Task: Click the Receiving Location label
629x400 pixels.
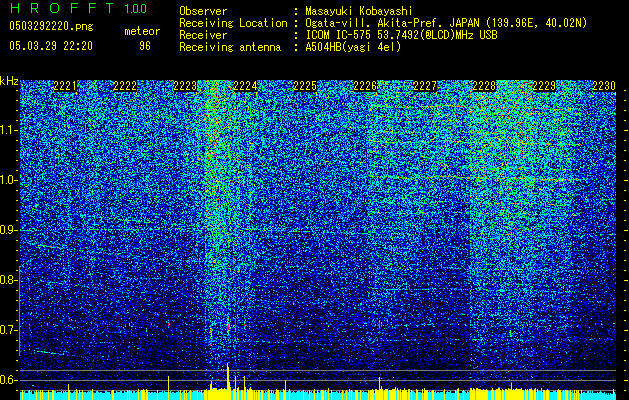Action: [233, 23]
